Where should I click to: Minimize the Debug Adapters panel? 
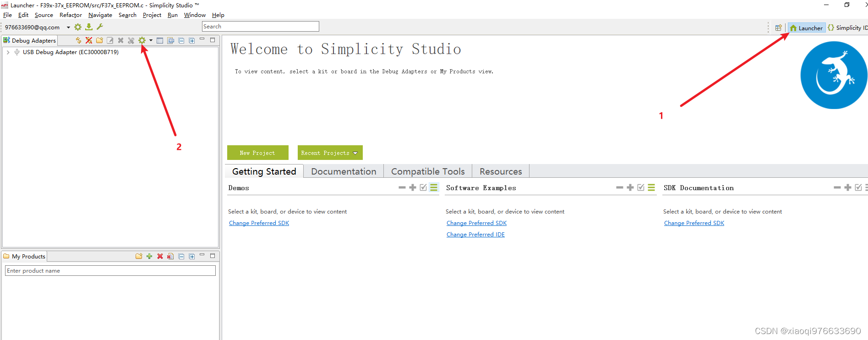tap(202, 40)
